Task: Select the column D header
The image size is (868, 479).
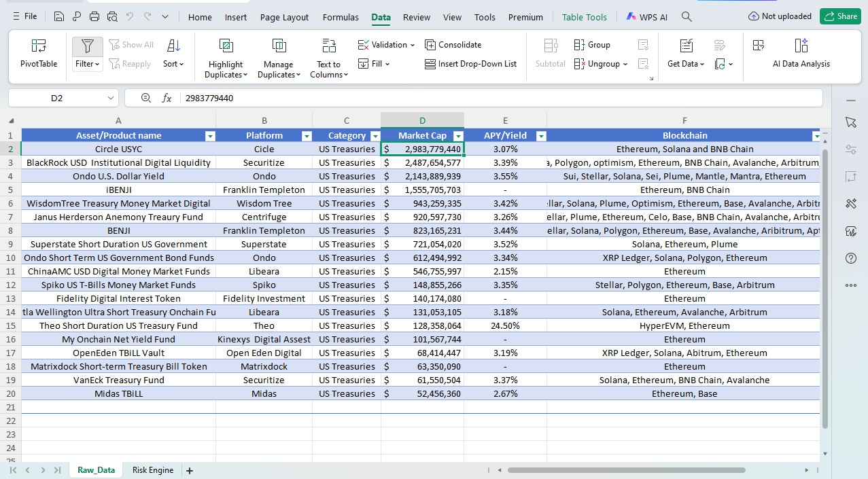Action: point(422,120)
